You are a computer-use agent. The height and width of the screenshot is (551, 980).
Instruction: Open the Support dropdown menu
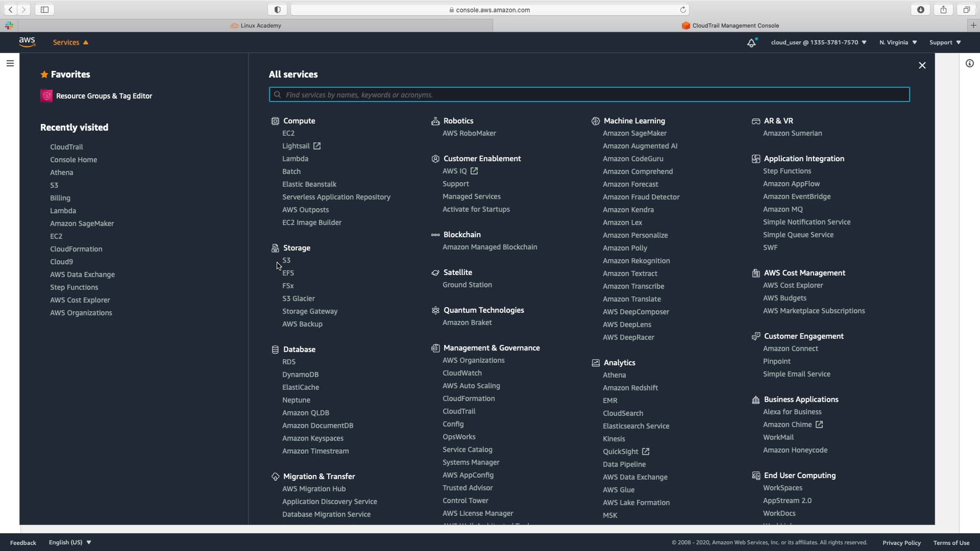945,42
